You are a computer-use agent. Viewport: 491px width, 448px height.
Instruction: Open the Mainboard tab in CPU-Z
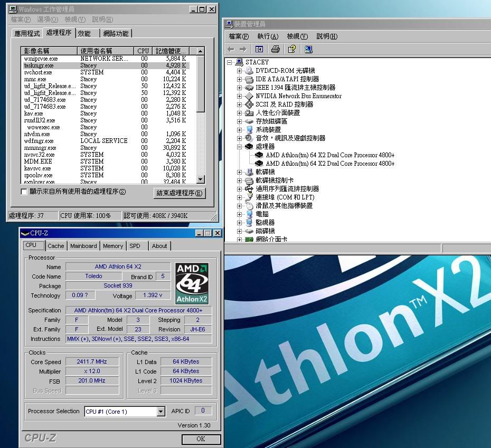point(83,246)
